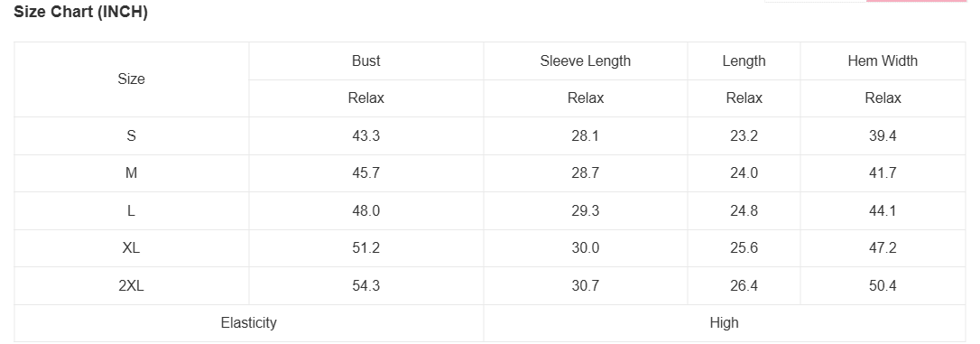
Task: Click the bust value 43.3
Action: (x=366, y=135)
